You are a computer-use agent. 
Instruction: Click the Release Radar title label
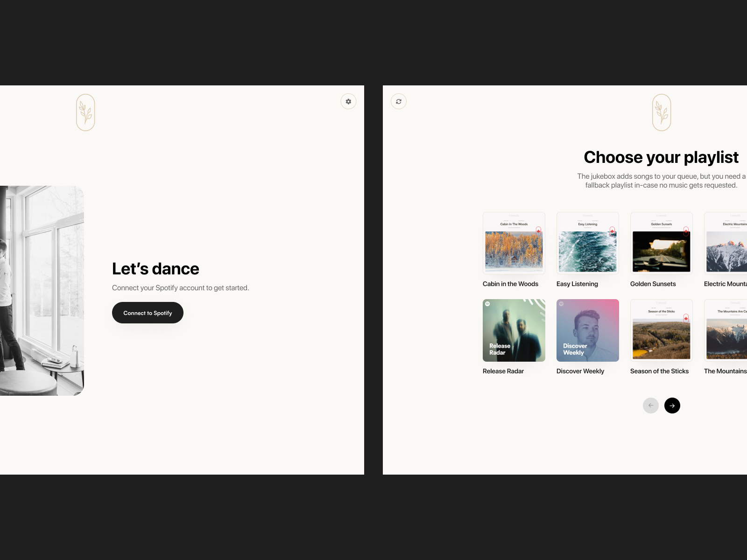coord(503,371)
